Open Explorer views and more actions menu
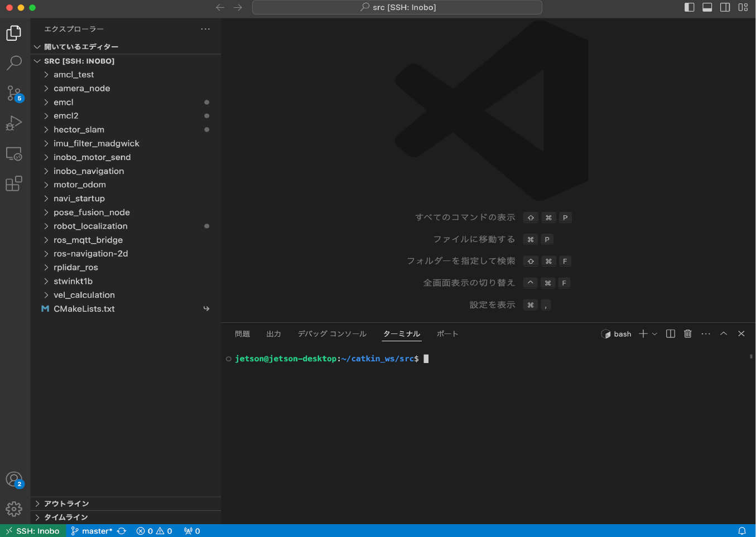756x537 pixels. [205, 29]
